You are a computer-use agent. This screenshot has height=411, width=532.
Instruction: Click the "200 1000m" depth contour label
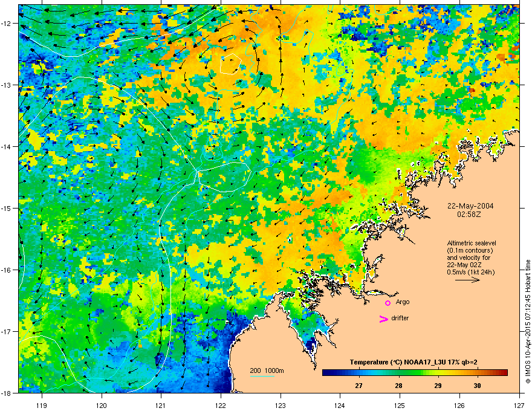click(x=267, y=371)
